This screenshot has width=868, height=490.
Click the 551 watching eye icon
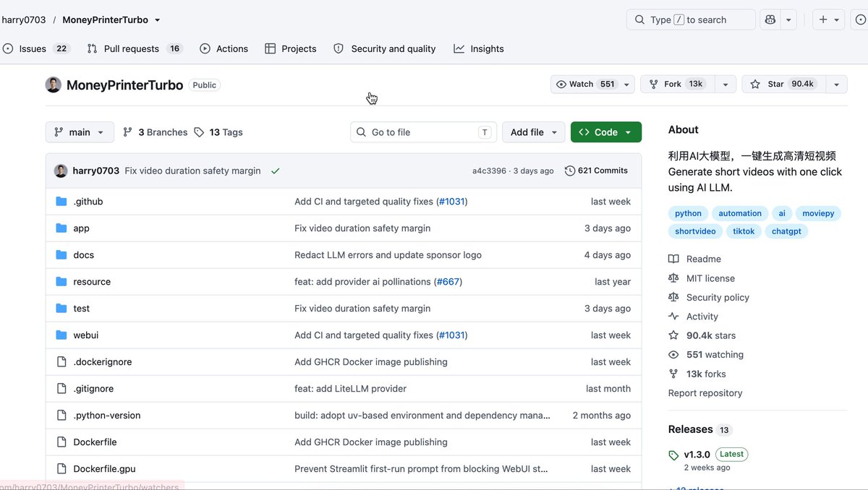tap(673, 355)
